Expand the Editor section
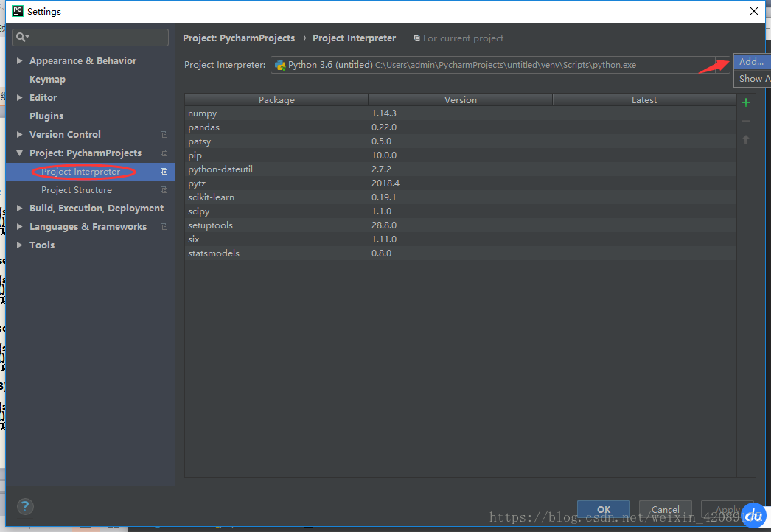This screenshot has width=771, height=532. pos(19,97)
